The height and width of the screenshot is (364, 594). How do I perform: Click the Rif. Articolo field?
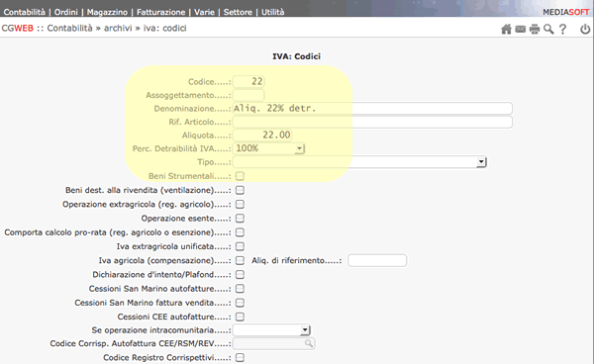372,122
